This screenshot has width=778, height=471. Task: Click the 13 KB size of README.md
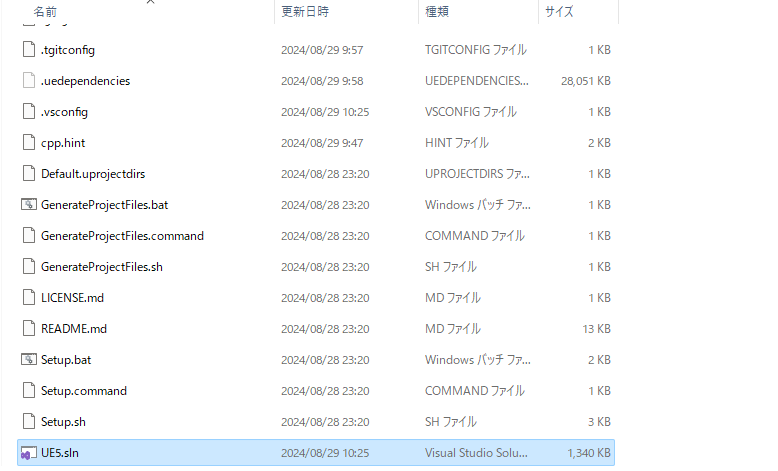click(x=596, y=329)
